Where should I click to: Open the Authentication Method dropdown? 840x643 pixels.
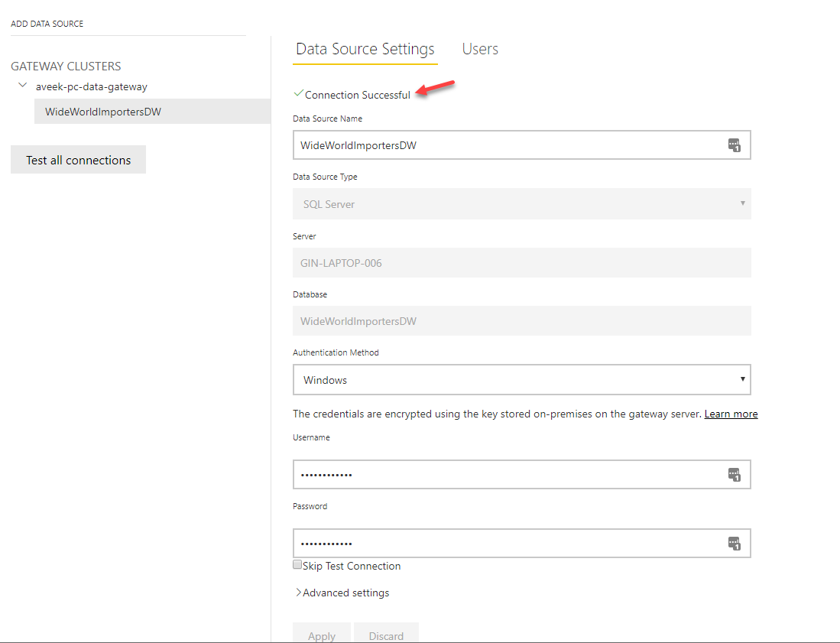[521, 380]
